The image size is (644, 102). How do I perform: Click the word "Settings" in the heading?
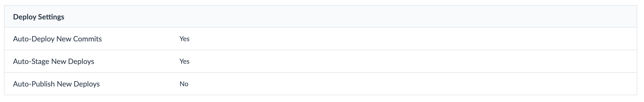click(x=51, y=17)
